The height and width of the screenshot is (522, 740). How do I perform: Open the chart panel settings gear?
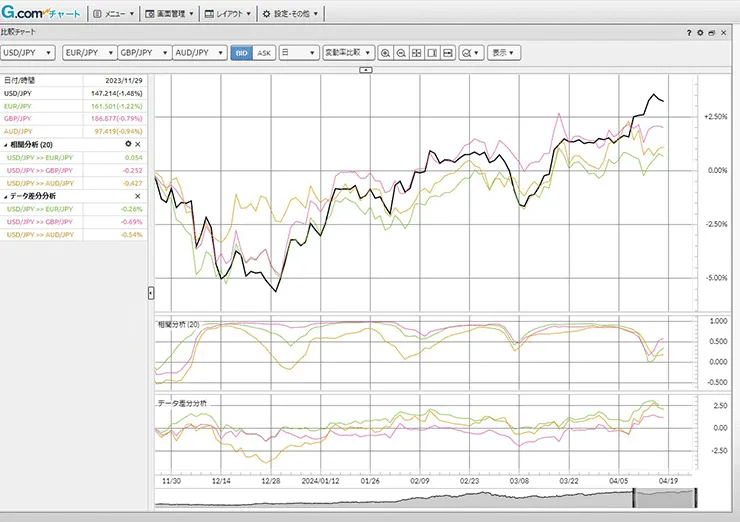pyautogui.click(x=700, y=32)
